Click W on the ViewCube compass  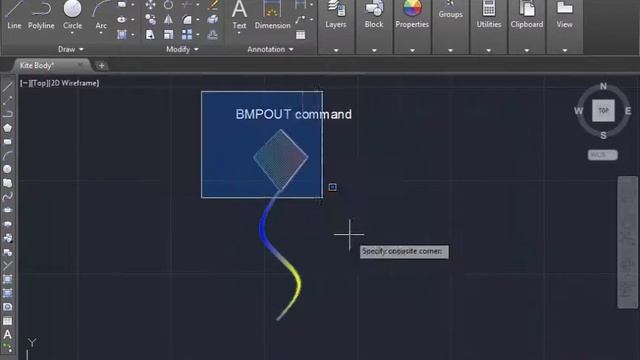[x=578, y=111]
